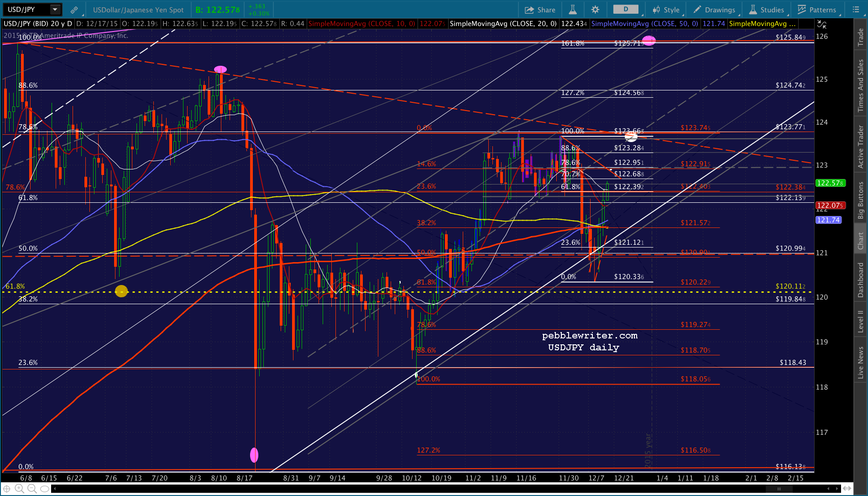Click the $120.336 0.0% fib label
Viewport: 868px width, 496px height.
(629, 277)
